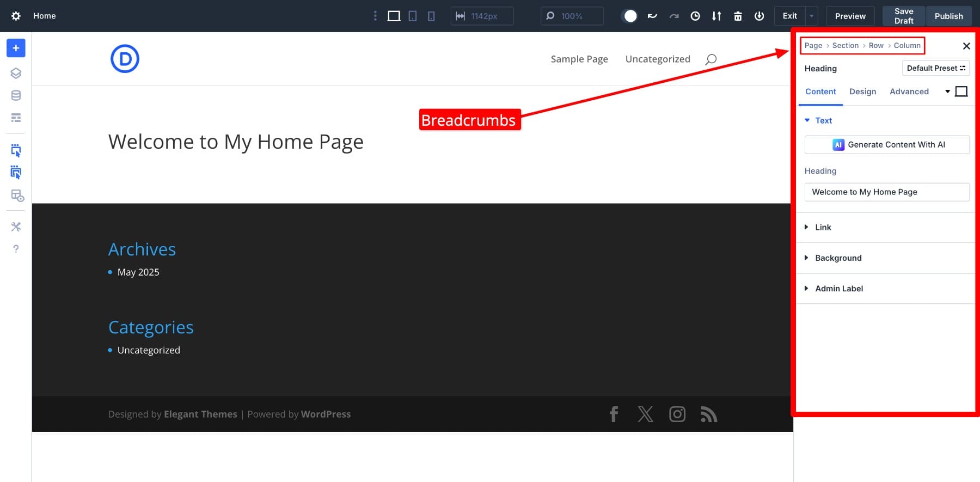
Task: Click Uncategorized in the header menu
Action: coord(658,59)
